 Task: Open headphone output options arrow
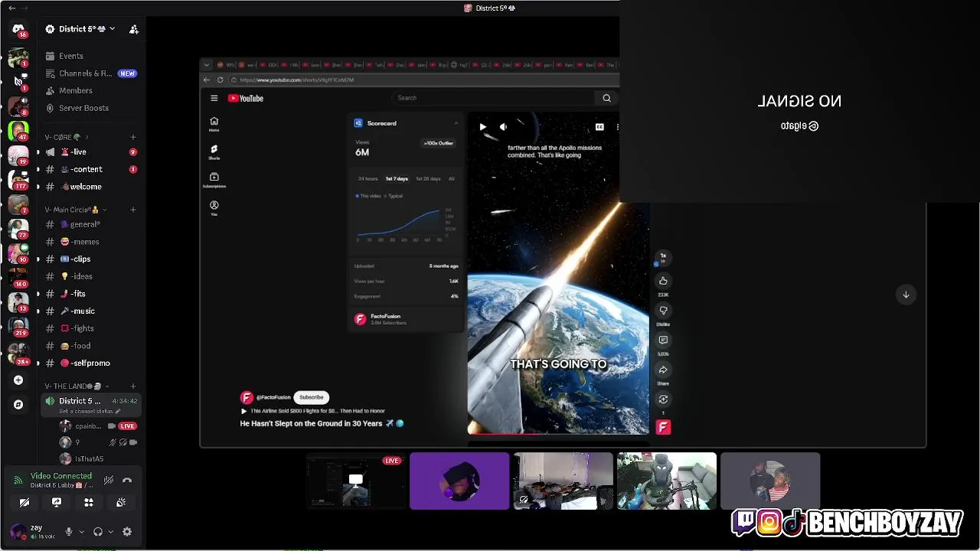[x=110, y=532]
